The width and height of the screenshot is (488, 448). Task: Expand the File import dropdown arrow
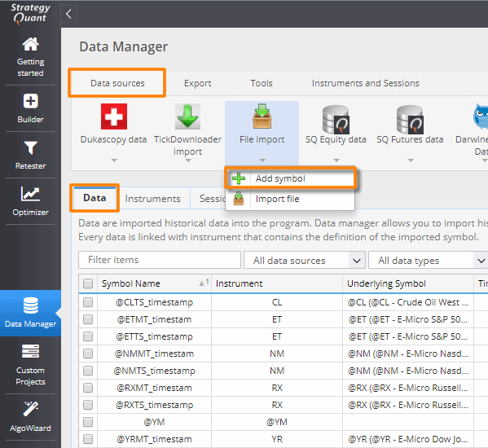click(262, 160)
